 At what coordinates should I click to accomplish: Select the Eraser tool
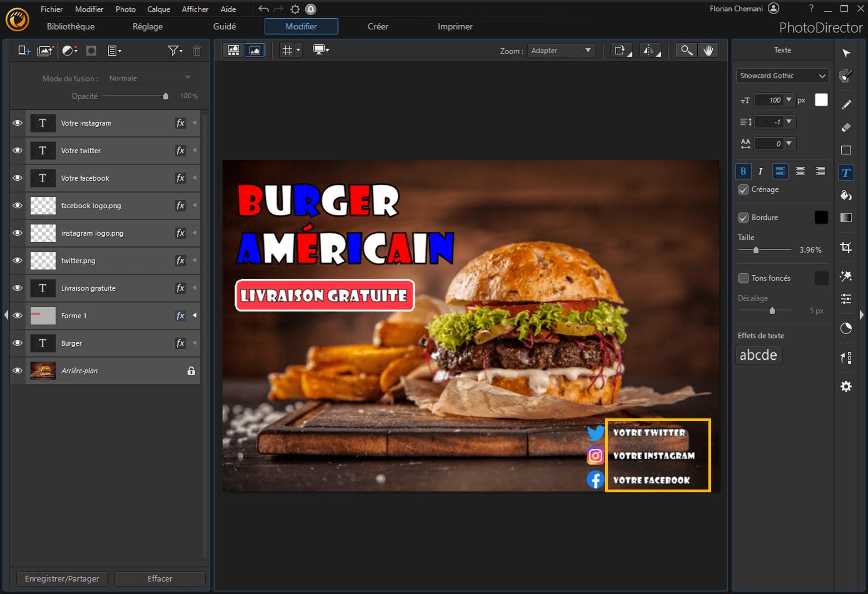click(846, 127)
